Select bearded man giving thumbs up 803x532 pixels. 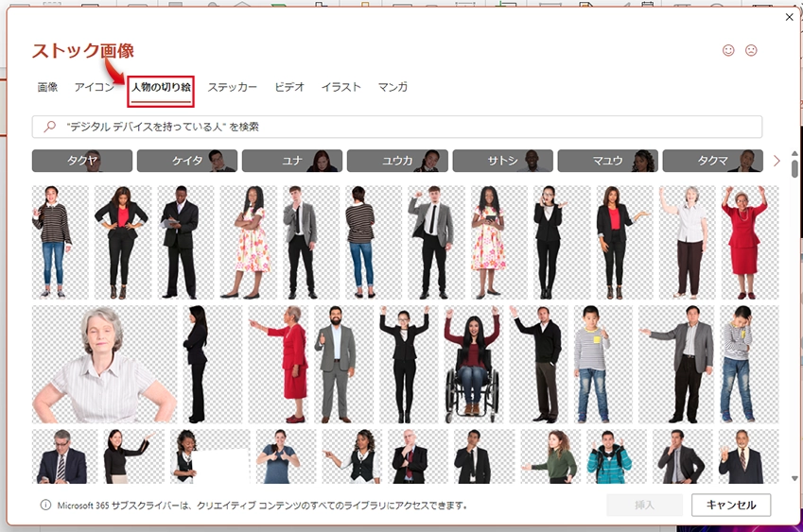point(343,364)
